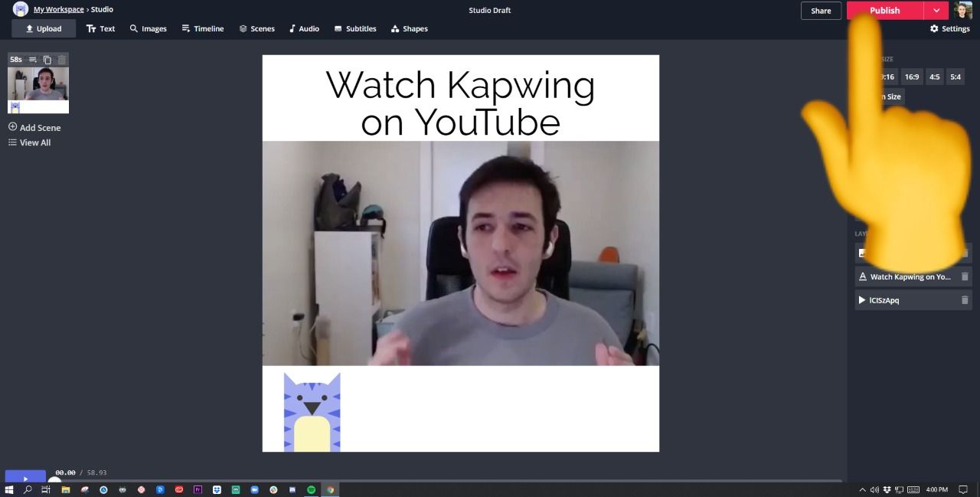Screen dimensions: 980x497
Task: Open the user profile avatar
Action: click(963, 10)
